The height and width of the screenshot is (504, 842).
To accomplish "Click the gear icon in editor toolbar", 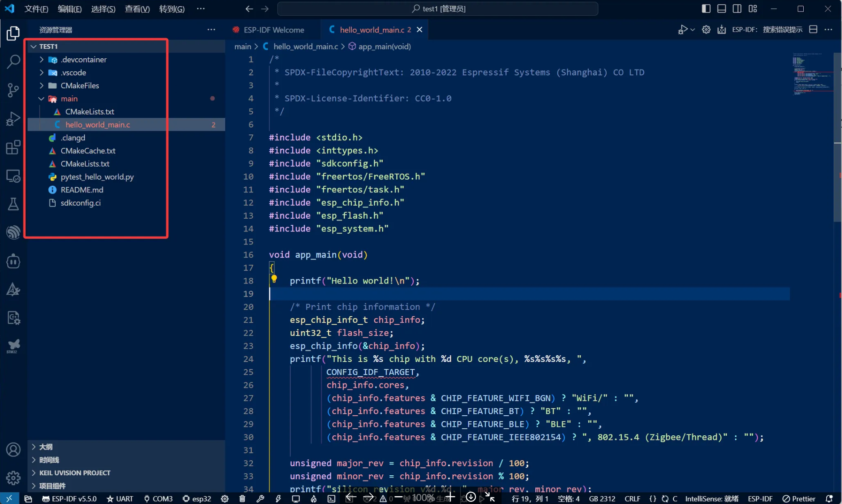I will 706,30.
